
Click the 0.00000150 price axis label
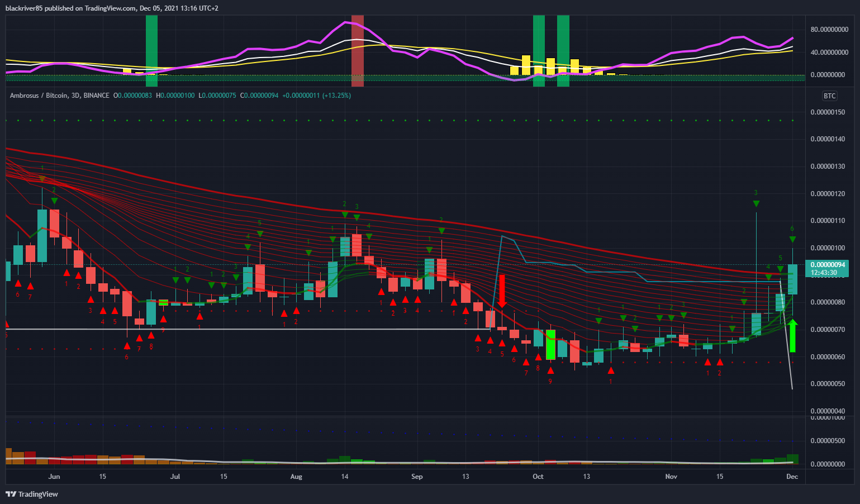tap(828, 112)
